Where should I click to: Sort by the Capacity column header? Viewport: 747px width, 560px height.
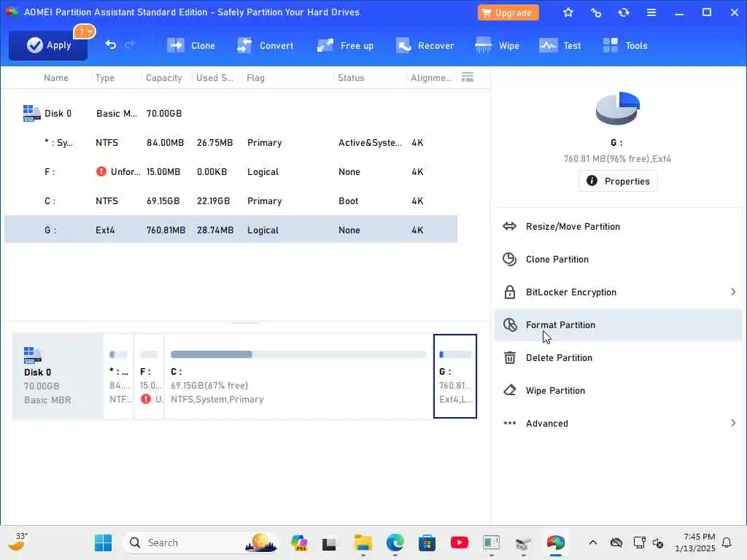tap(164, 77)
